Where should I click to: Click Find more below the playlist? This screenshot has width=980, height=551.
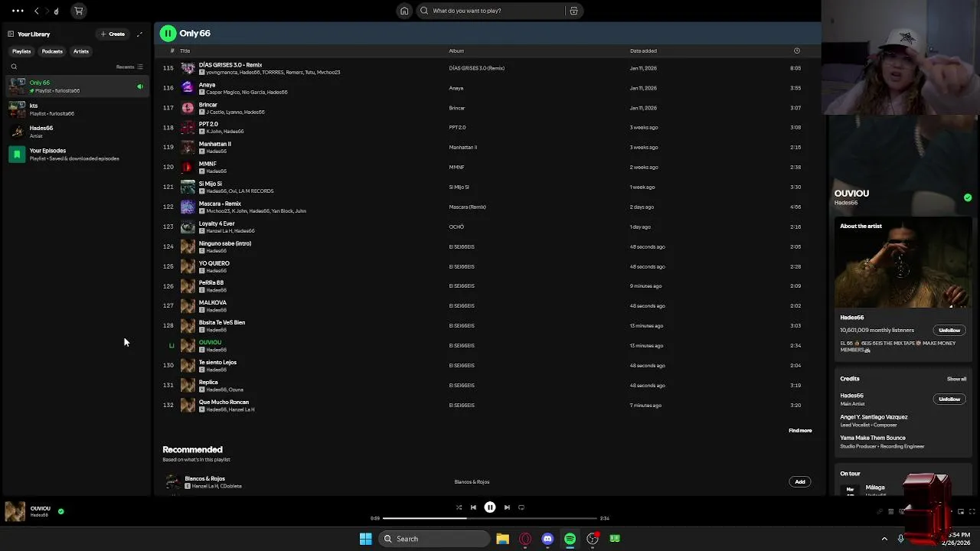coord(800,430)
